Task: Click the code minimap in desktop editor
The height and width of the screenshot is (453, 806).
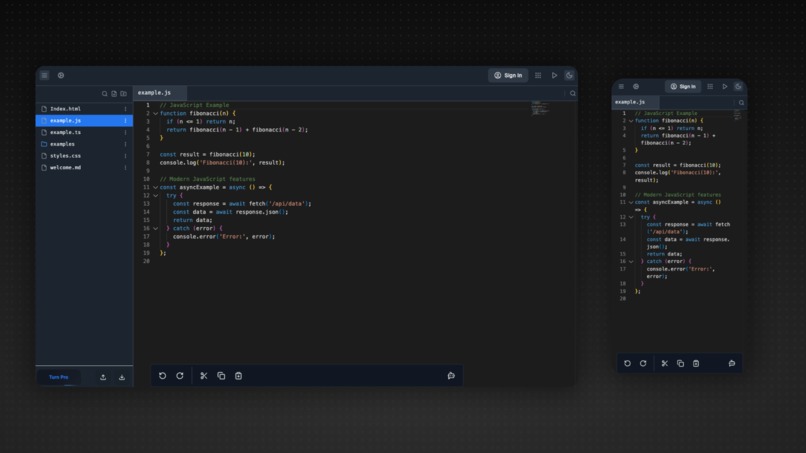Action: pos(540,107)
